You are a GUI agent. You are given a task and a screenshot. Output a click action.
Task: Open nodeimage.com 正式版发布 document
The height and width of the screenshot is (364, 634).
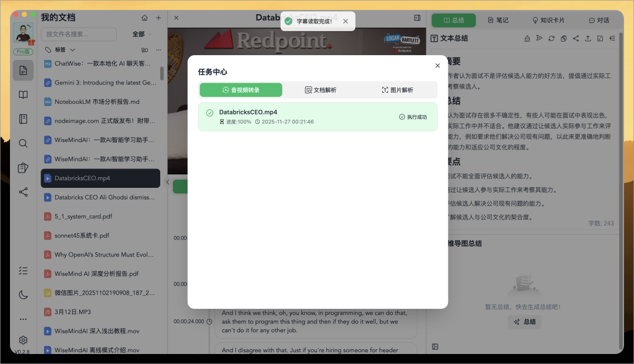click(100, 120)
